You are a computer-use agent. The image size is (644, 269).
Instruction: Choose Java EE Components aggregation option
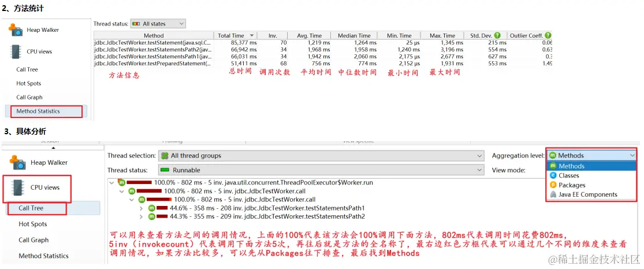pos(591,194)
